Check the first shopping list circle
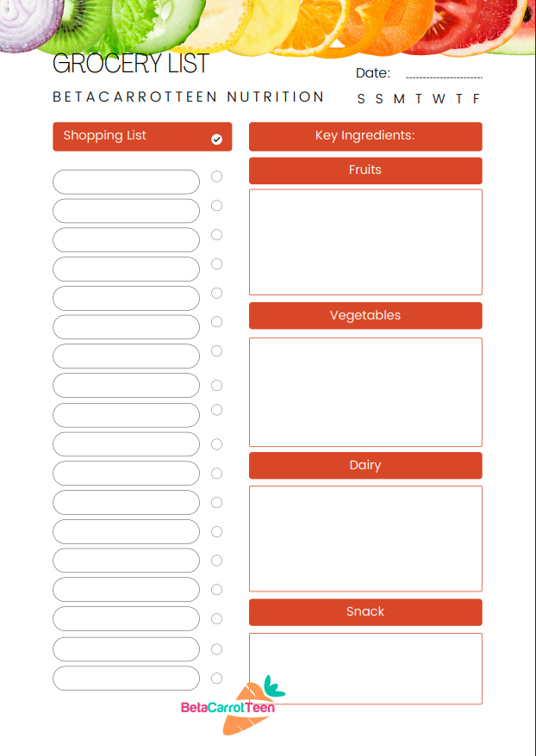This screenshot has width=536, height=756. point(216,177)
